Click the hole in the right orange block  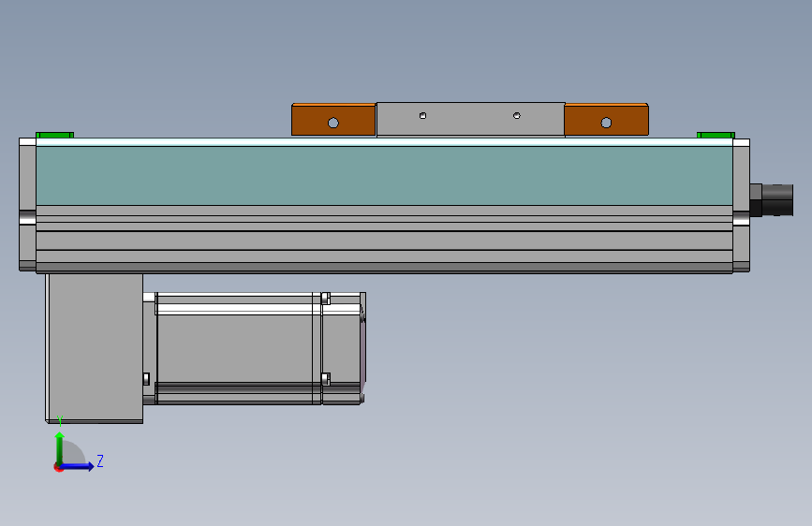pyautogui.click(x=606, y=123)
